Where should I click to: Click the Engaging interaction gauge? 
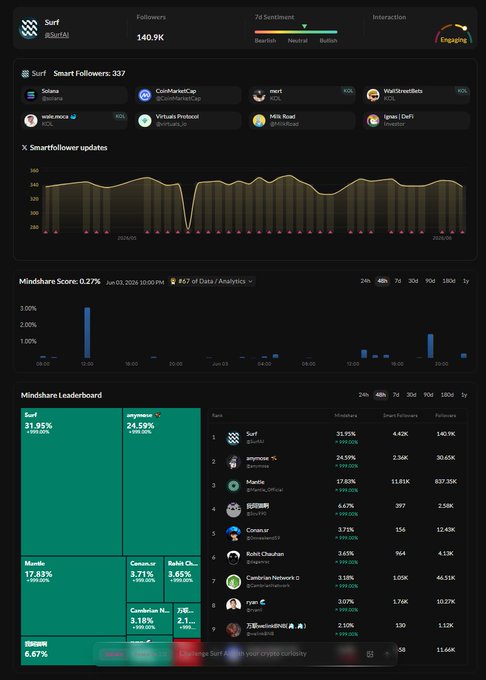[453, 34]
